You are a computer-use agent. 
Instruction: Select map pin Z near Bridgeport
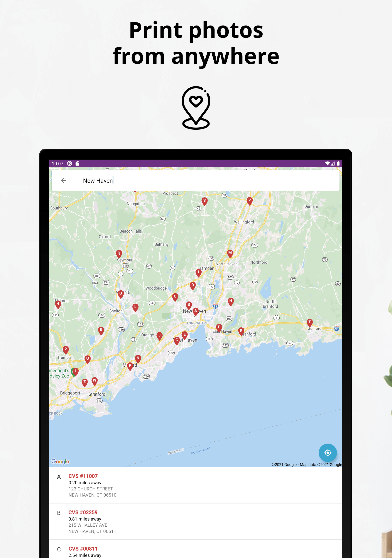pos(84,383)
